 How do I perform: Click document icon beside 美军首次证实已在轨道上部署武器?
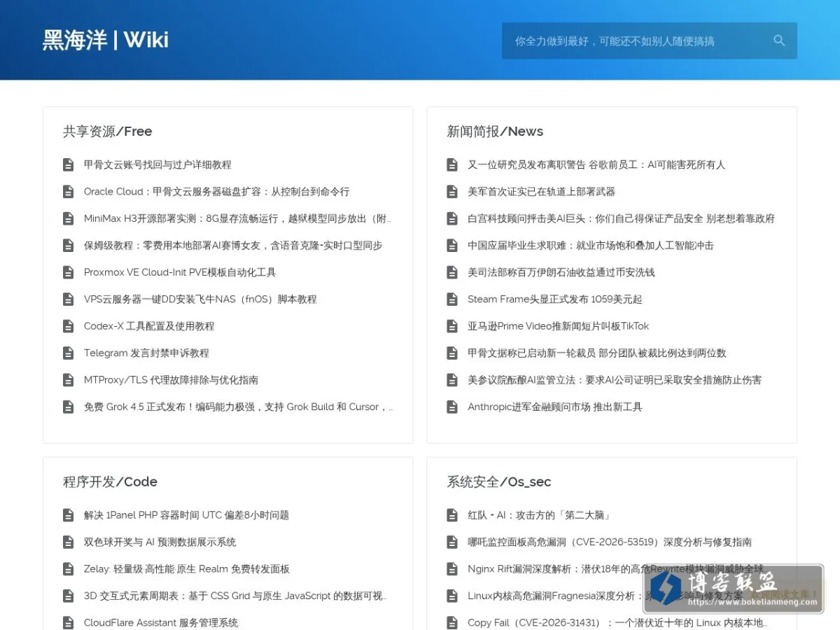(452, 192)
